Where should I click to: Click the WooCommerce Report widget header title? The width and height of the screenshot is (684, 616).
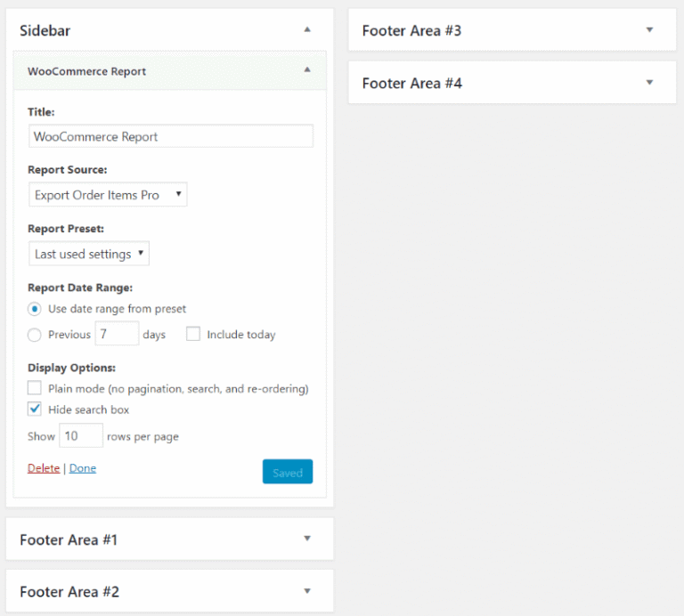click(x=86, y=71)
